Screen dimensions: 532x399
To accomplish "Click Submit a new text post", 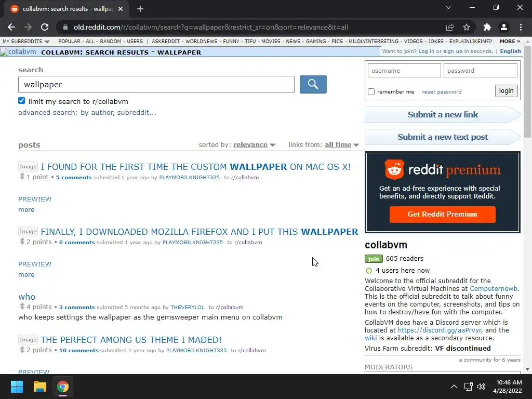I will (443, 137).
